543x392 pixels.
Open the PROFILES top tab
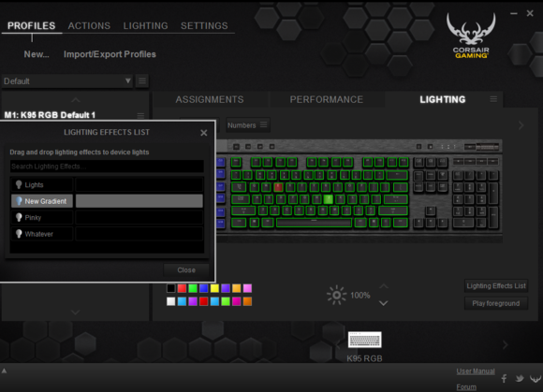[x=31, y=25]
